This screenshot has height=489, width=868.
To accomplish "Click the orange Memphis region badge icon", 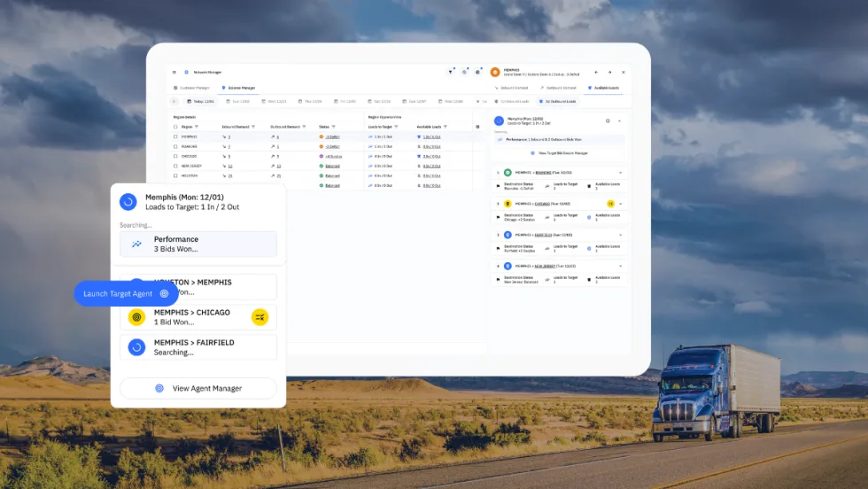I will click(495, 73).
